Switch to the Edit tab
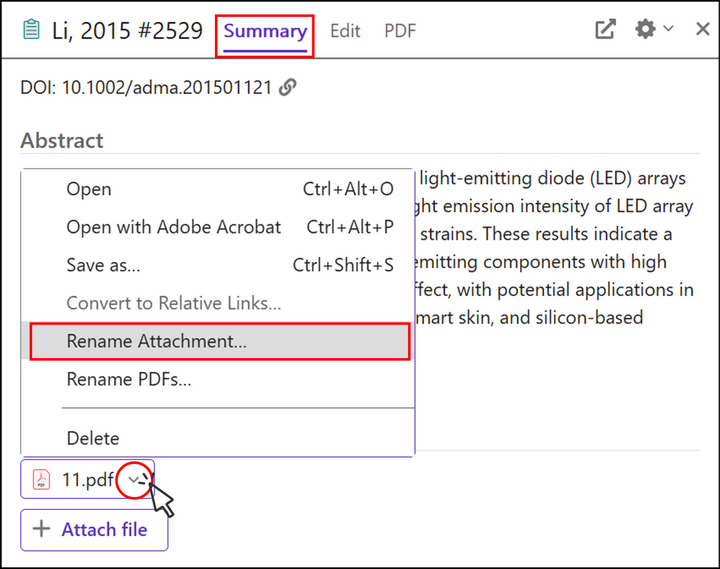Image resolution: width=720 pixels, height=569 pixels. pos(345,31)
